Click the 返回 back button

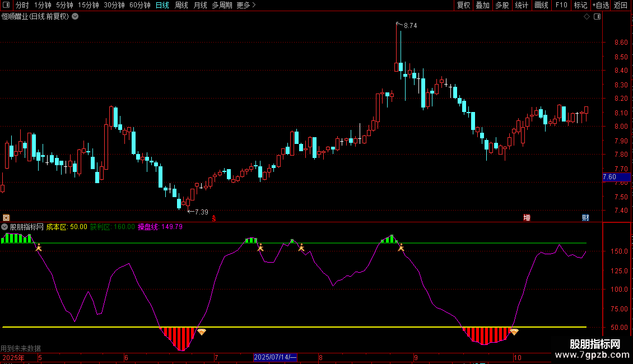621,5
